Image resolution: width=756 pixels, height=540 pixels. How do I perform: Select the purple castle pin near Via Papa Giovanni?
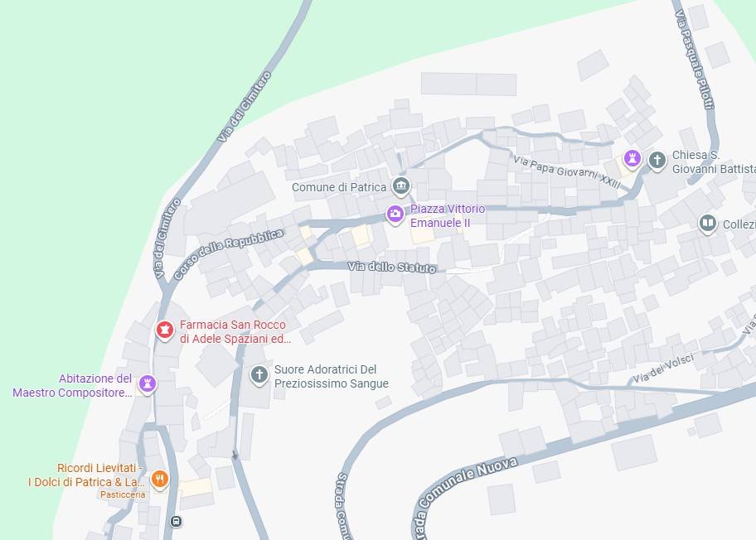coord(632,158)
